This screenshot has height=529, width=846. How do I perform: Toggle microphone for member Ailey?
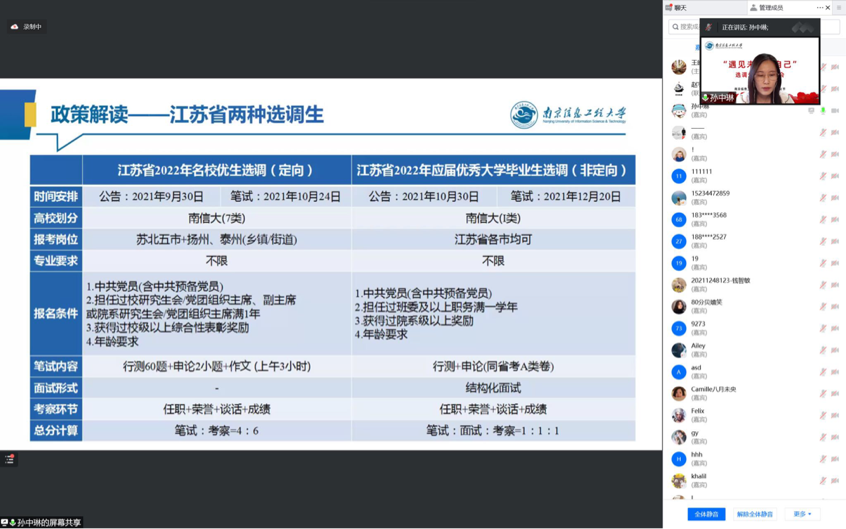[823, 350]
